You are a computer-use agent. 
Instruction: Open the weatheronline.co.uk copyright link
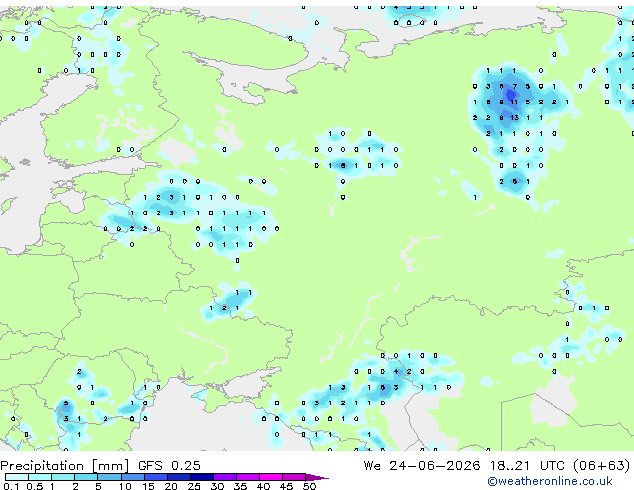click(550, 481)
